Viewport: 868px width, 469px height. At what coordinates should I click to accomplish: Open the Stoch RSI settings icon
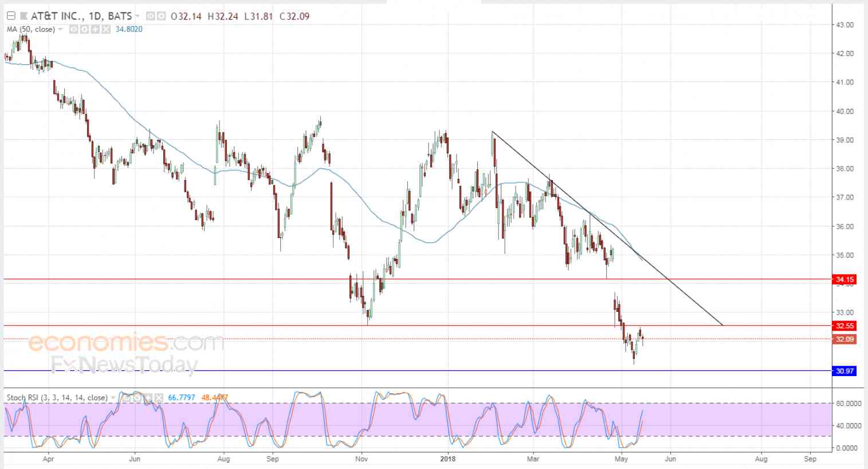click(136, 397)
